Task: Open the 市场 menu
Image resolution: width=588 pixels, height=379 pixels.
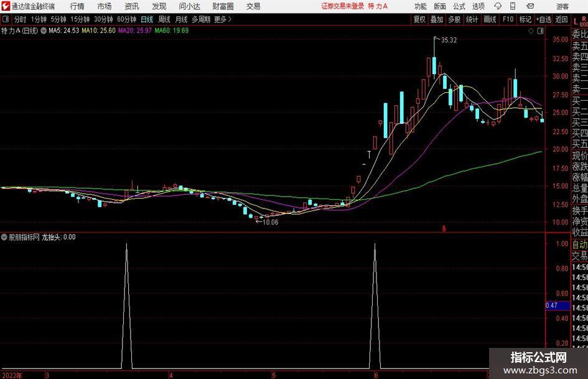Action: tap(105, 6)
